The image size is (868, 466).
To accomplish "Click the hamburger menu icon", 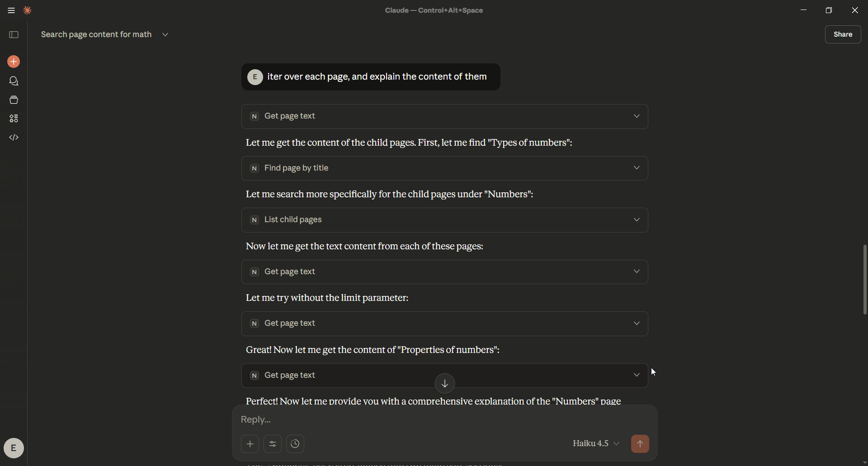I will coord(11,10).
